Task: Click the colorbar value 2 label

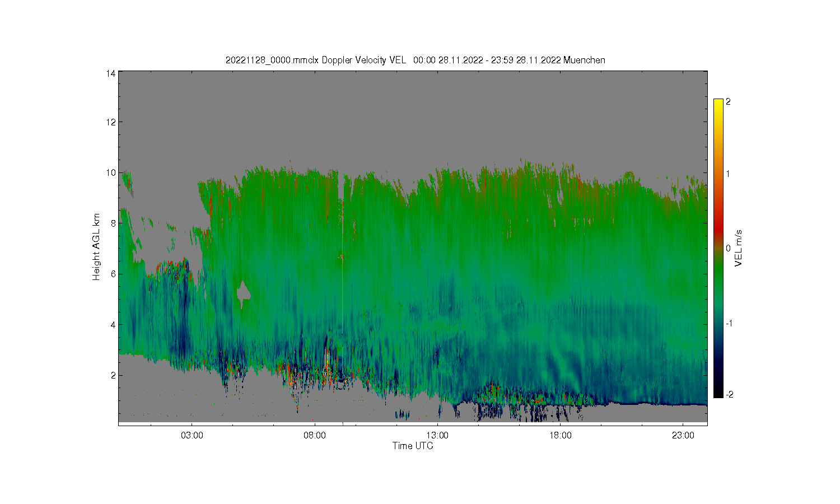Action: [x=728, y=102]
